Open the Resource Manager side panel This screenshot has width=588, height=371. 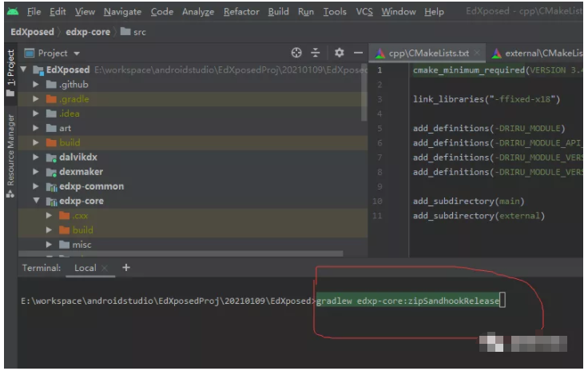10,156
